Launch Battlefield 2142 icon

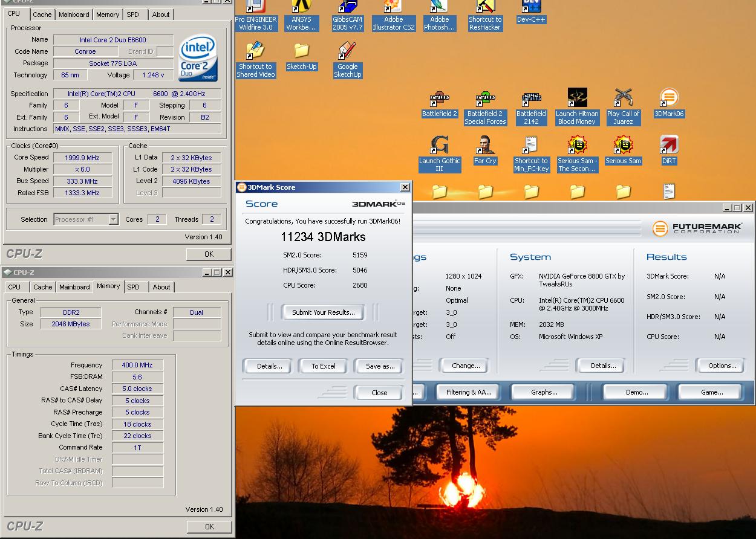point(531,107)
